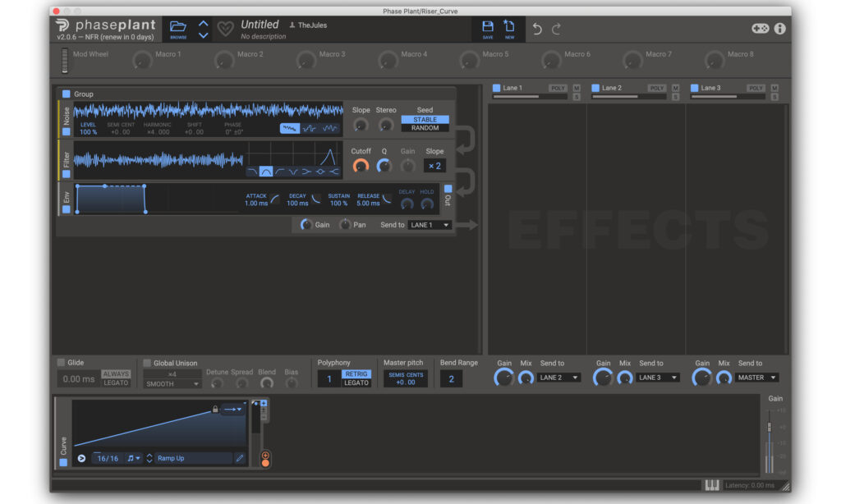
Task: Click the filter Slope ×2 value field
Action: (434, 166)
